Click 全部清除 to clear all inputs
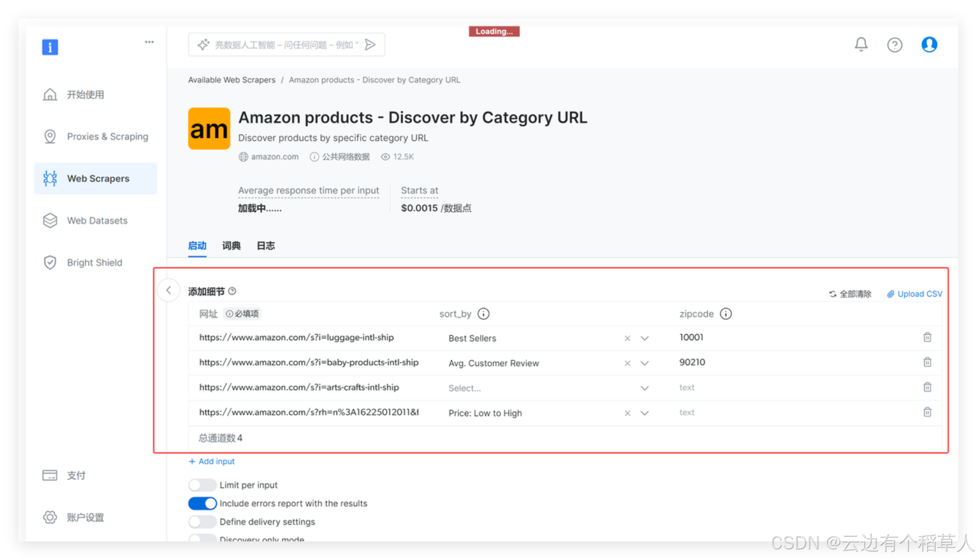 pos(850,294)
